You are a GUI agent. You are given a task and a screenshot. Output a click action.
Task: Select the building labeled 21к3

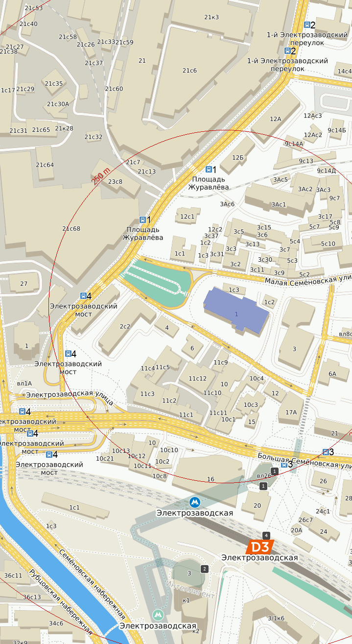[211, 17]
